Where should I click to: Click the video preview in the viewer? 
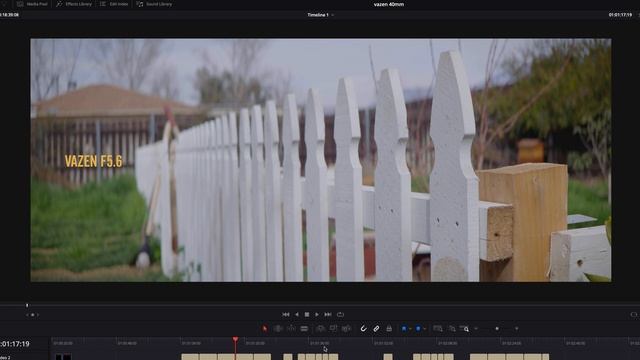click(x=321, y=160)
